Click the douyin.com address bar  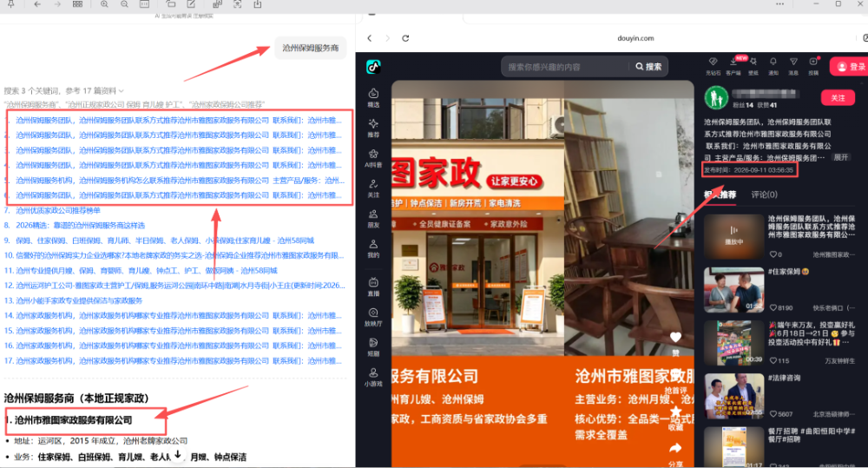[635, 38]
